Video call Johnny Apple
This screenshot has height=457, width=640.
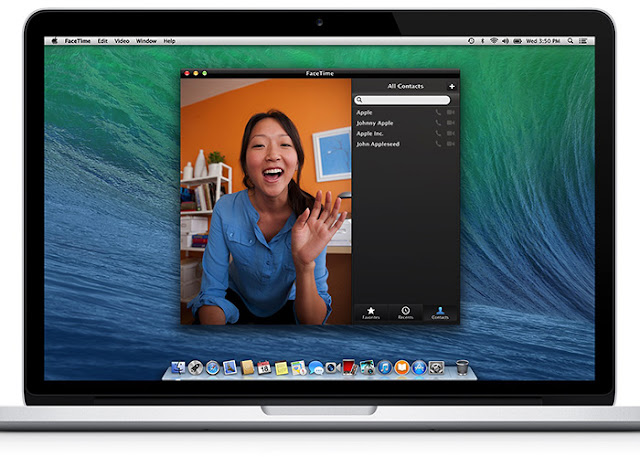coord(451,123)
